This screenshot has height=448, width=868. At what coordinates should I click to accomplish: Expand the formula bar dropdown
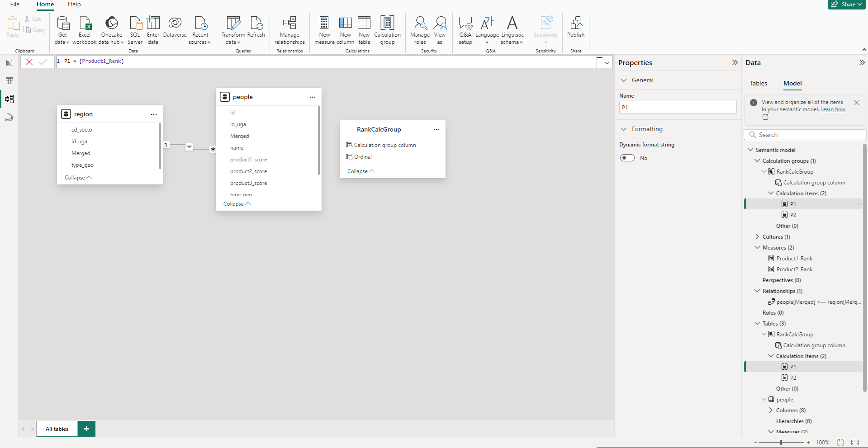[x=607, y=62]
